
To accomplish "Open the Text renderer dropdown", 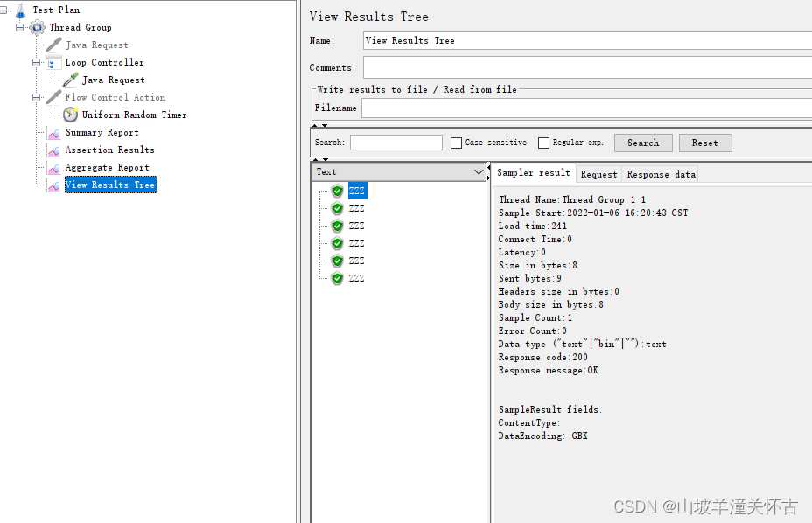I will pyautogui.click(x=479, y=172).
